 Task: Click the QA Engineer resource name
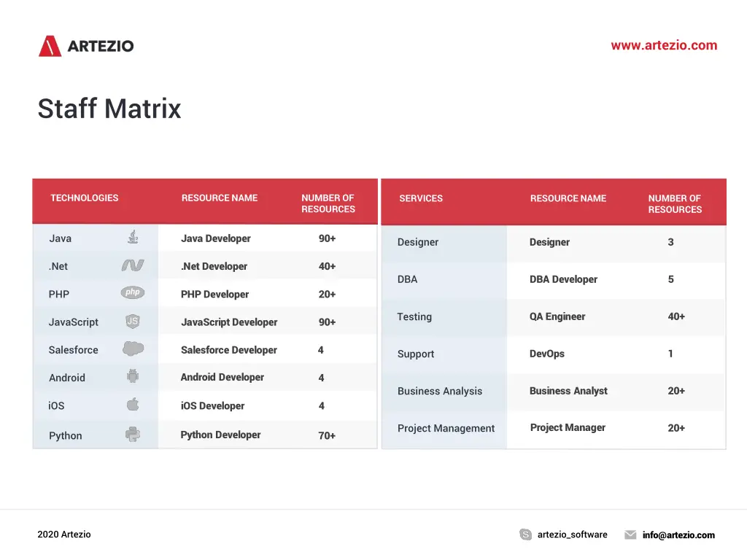[557, 316]
